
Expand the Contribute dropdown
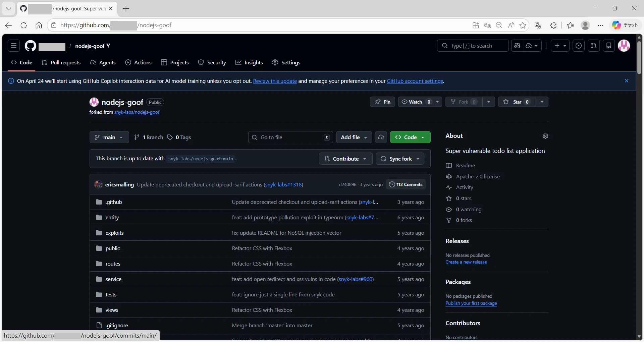click(x=345, y=159)
